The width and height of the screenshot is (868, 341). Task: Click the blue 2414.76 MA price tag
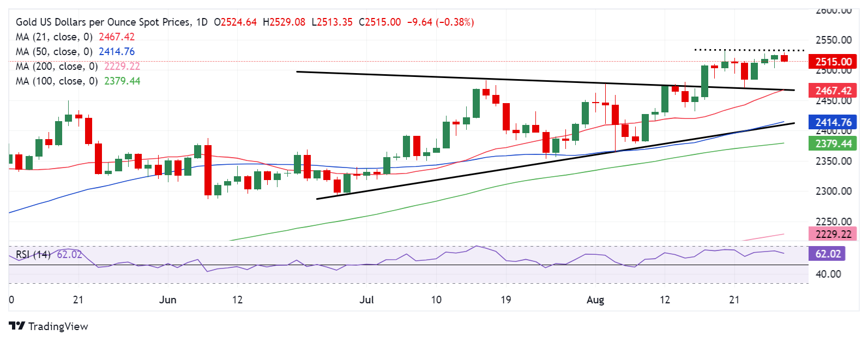(x=833, y=122)
